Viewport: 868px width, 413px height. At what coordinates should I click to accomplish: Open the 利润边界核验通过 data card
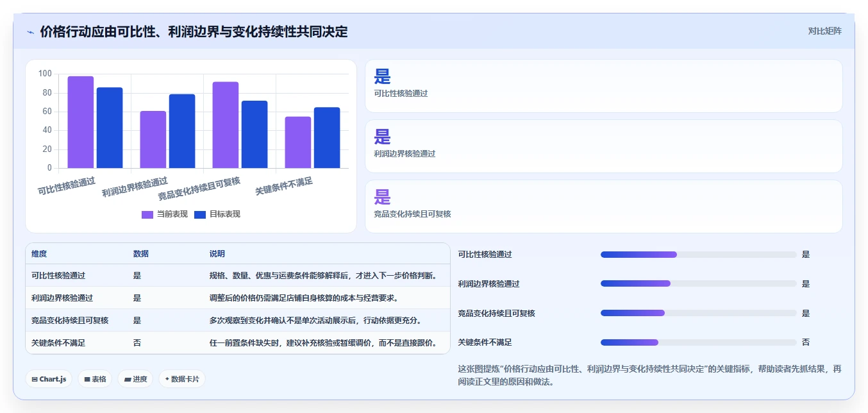(x=603, y=146)
